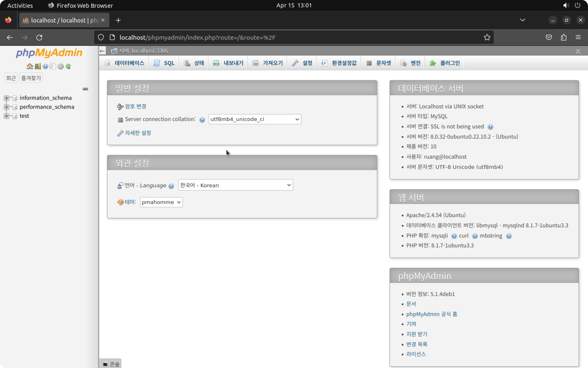588x368 pixels.
Task: Open MySQL documentation page icon in sidebar
Action: click(x=53, y=66)
